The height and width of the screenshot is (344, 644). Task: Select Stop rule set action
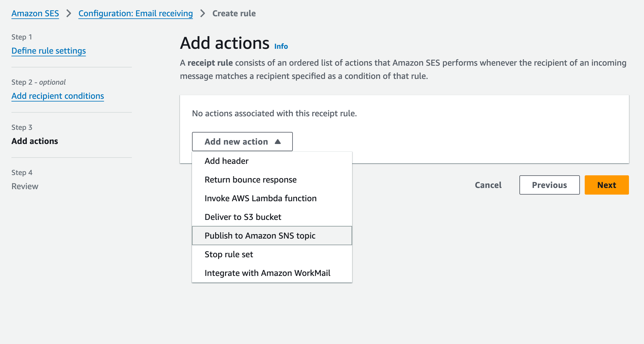pyautogui.click(x=229, y=254)
